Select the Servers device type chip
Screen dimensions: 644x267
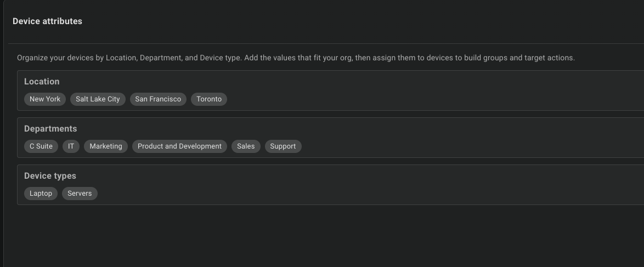pos(80,194)
